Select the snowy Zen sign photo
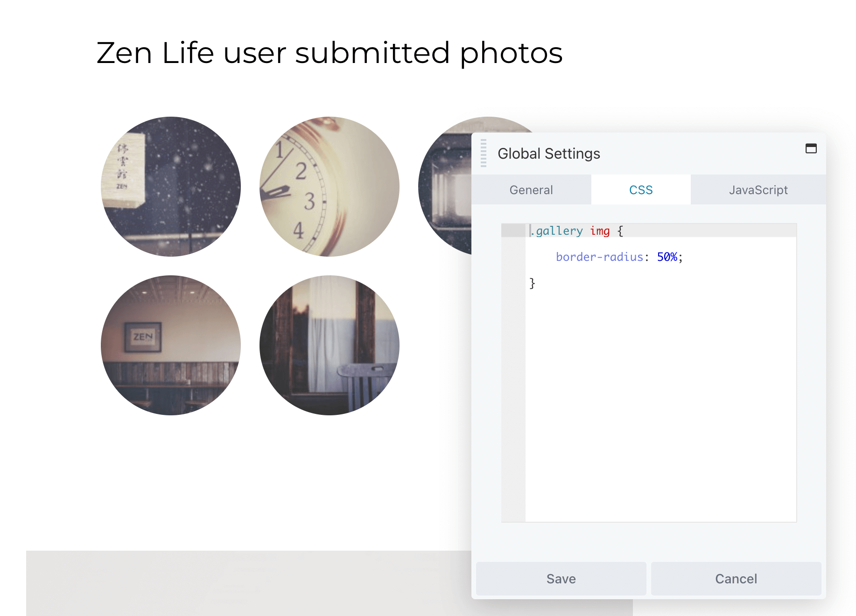 [171, 187]
